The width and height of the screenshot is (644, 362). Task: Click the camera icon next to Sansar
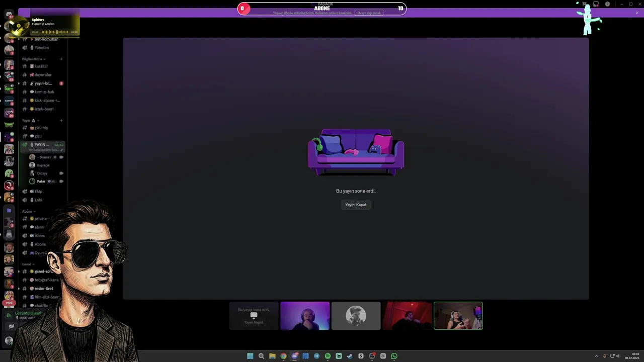61,157
